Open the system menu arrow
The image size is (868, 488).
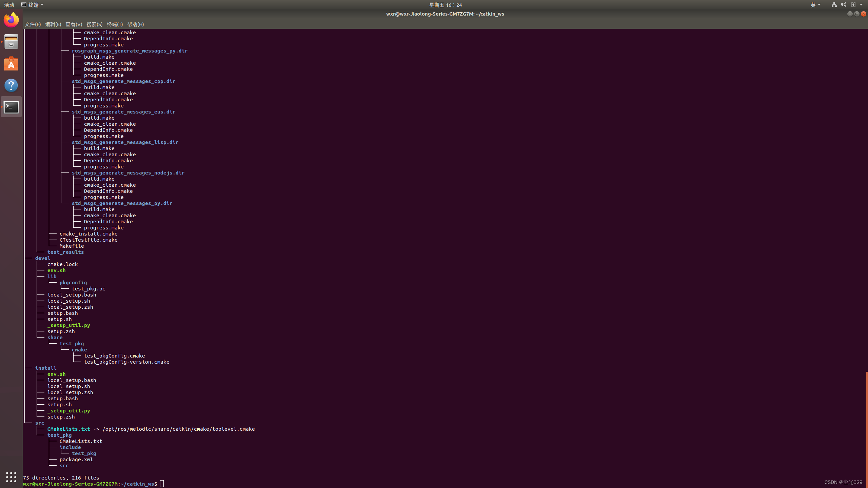[x=861, y=5]
